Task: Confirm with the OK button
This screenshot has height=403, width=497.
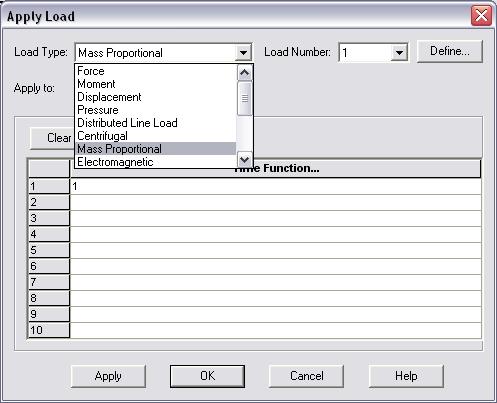Action: [207, 376]
